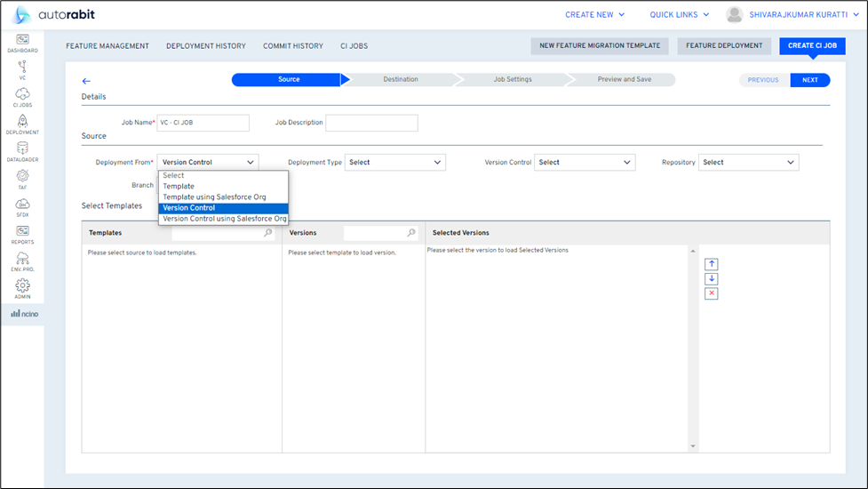Click the NEXT button
This screenshot has height=489, width=868.
tap(809, 80)
